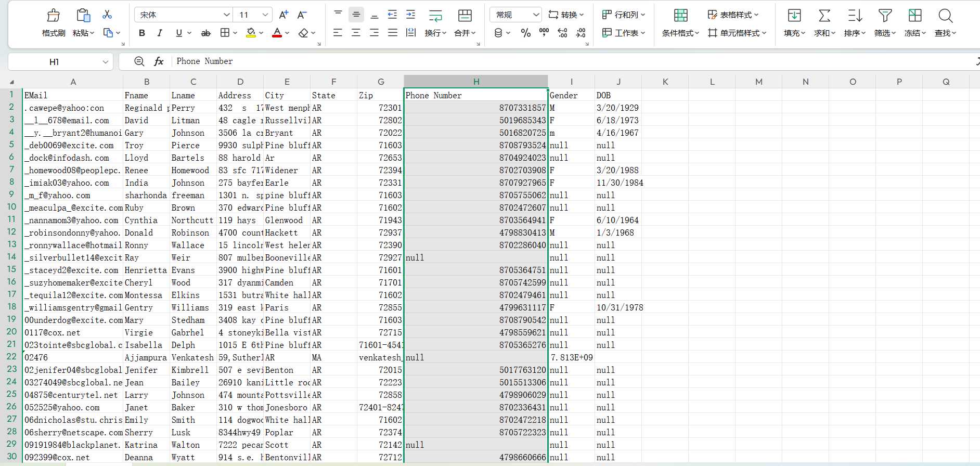Align text left horizontally

click(338, 33)
